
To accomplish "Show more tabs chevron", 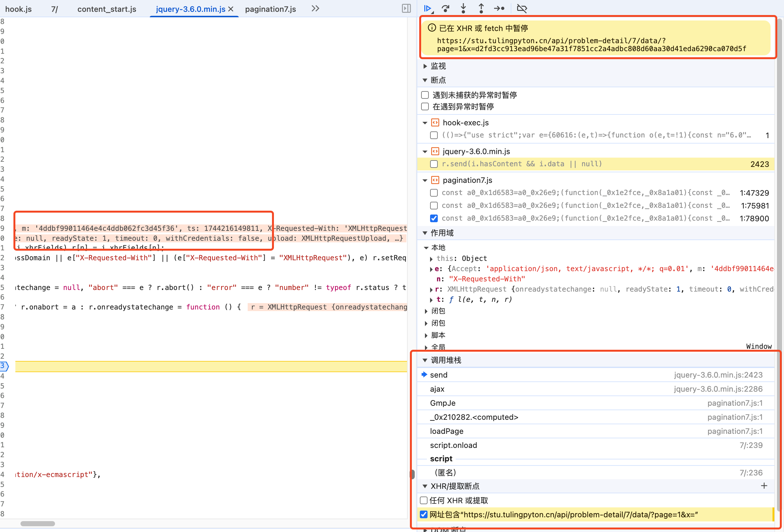I will pyautogui.click(x=315, y=8).
